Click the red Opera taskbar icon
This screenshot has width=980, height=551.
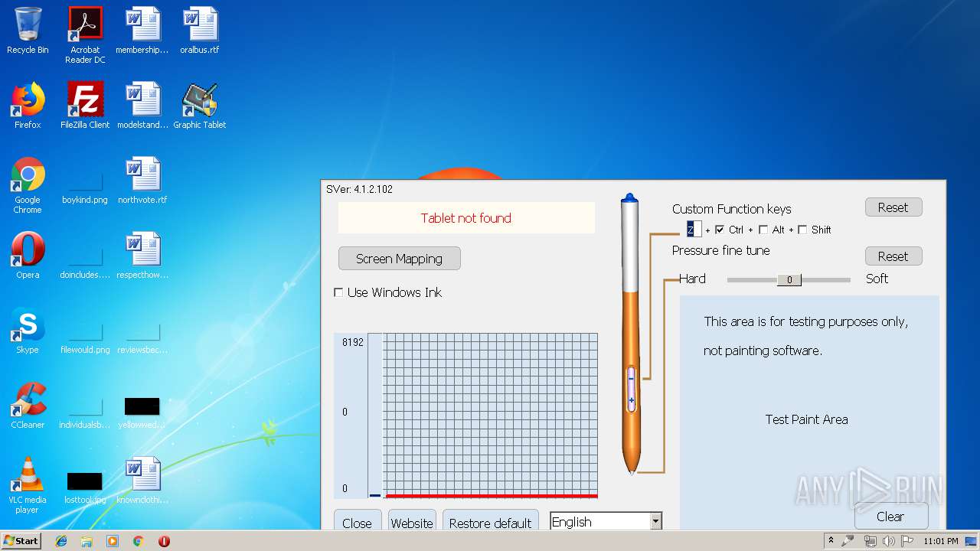point(164,541)
